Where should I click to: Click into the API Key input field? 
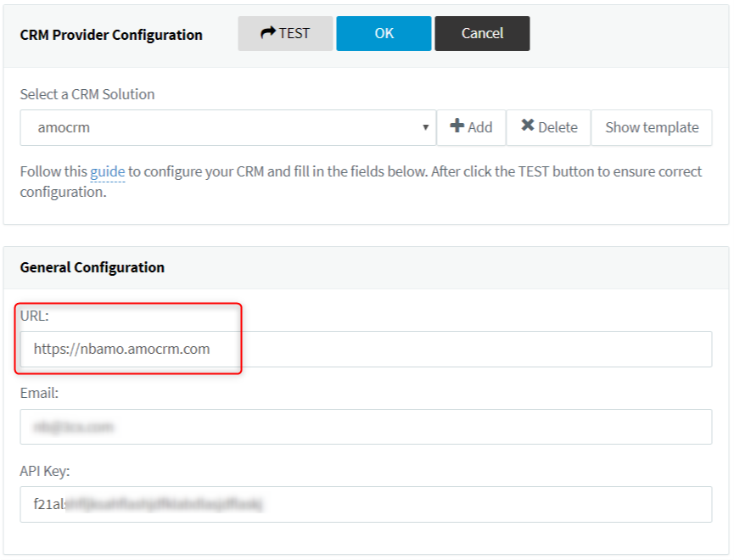click(365, 504)
